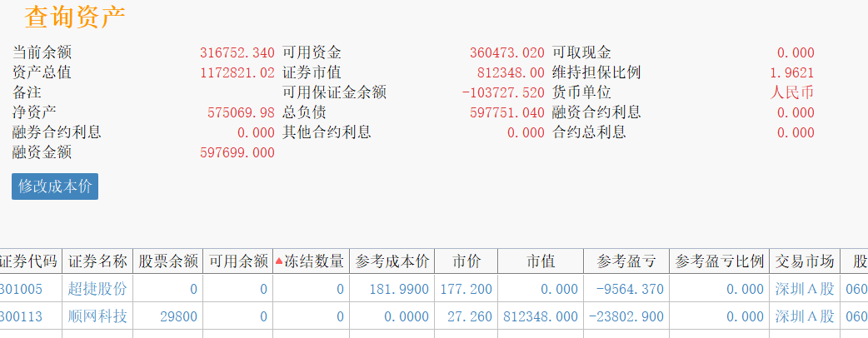The height and width of the screenshot is (338, 868).
Task: Click 深圳A股 in the 顺网科技 row
Action: pos(805,316)
